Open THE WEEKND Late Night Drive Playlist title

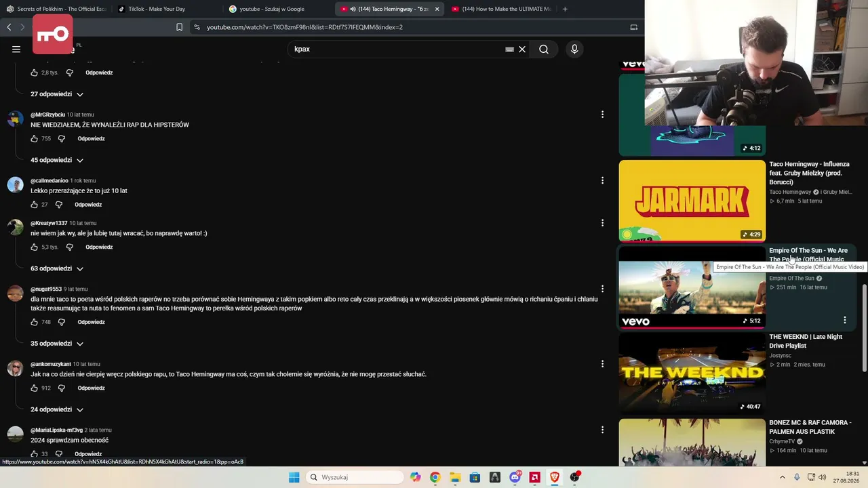point(806,341)
